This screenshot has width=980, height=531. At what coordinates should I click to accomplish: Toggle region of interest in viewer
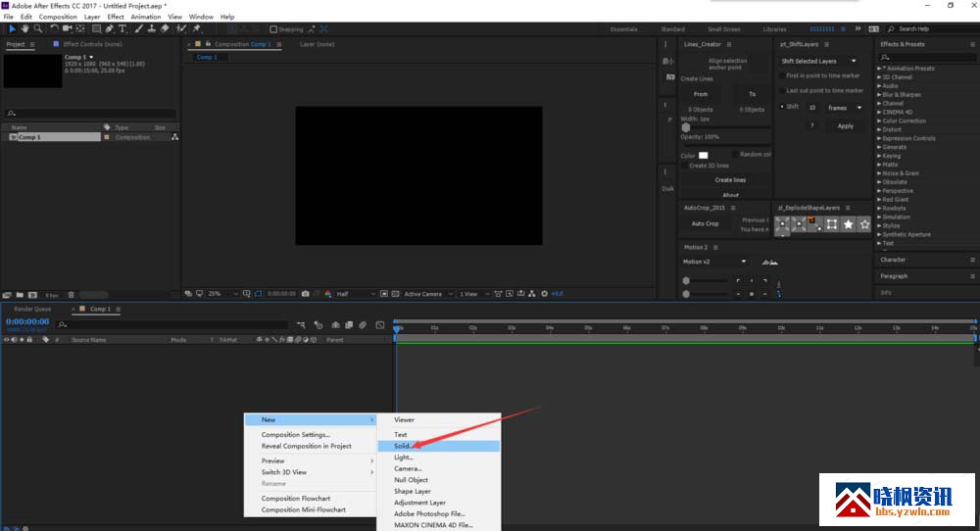click(384, 294)
